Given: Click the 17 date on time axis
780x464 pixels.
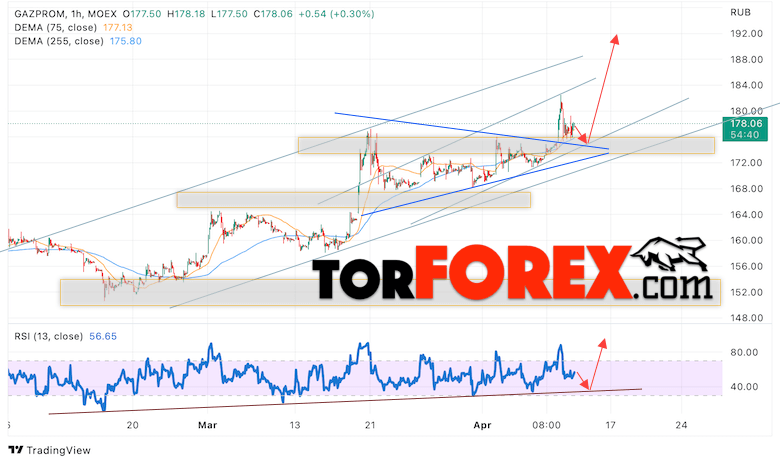Looking at the screenshot, I should point(610,425).
